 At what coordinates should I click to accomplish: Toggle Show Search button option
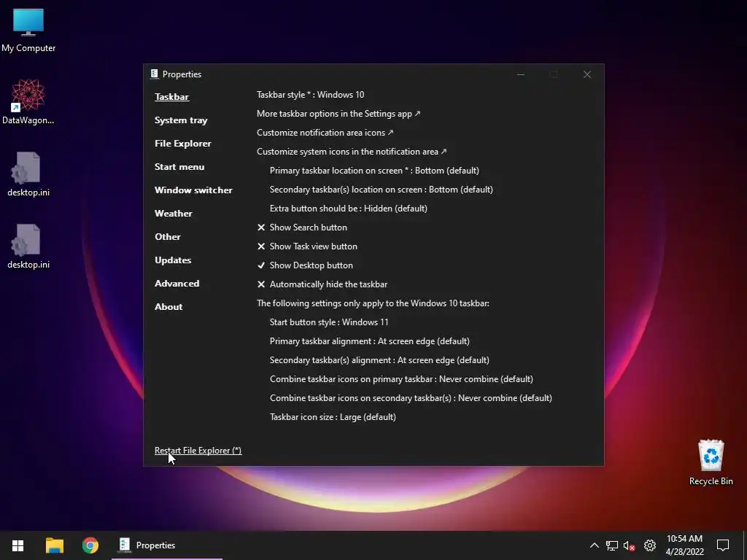(302, 227)
